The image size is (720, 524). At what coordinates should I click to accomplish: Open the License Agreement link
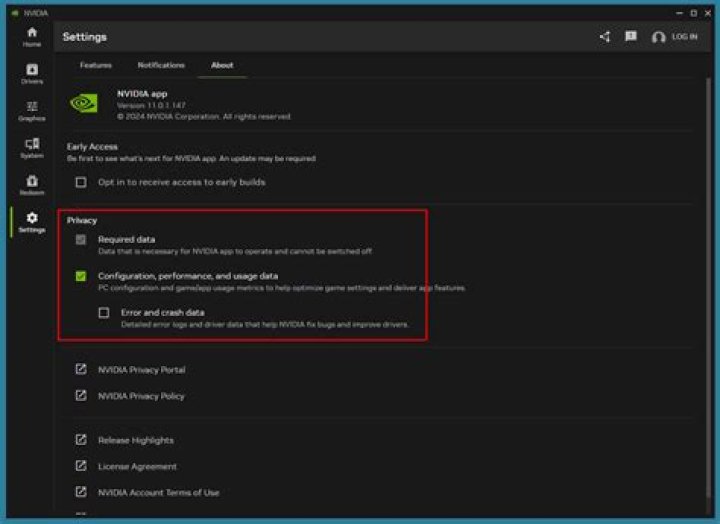tap(137, 467)
